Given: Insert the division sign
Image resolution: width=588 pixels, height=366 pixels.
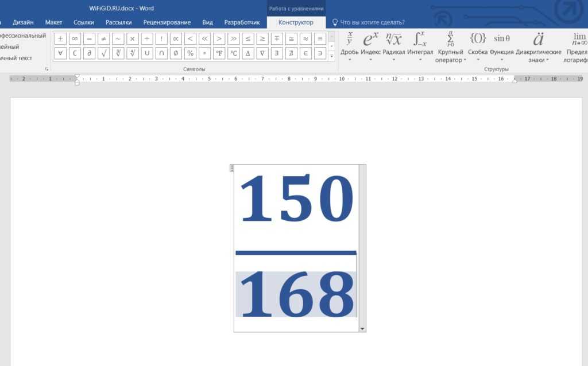Looking at the screenshot, I should (x=146, y=38).
